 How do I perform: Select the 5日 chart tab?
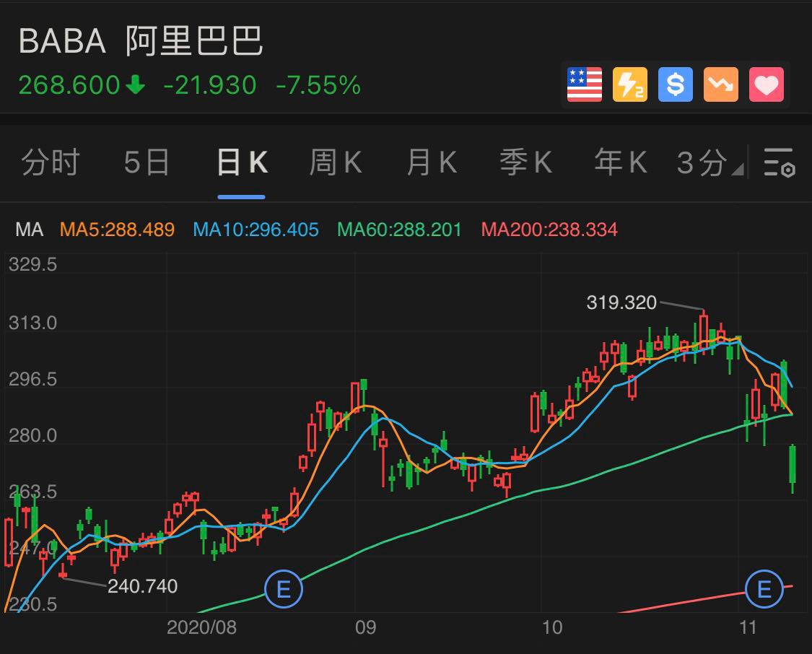(x=147, y=163)
